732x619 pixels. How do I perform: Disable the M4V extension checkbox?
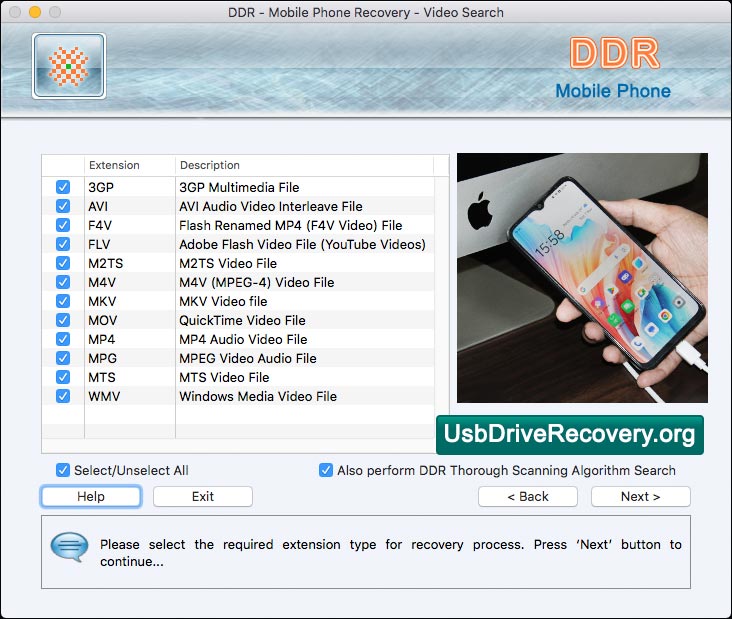(x=63, y=282)
